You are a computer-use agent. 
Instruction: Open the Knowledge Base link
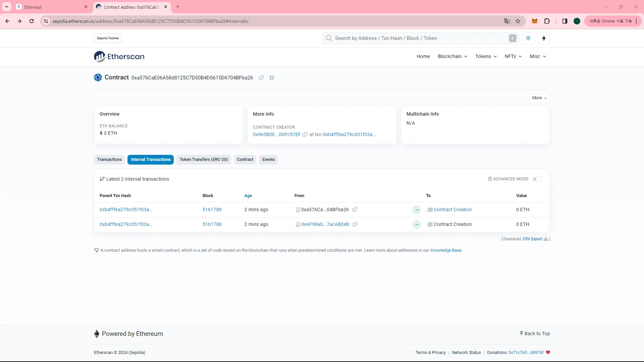coord(446,250)
